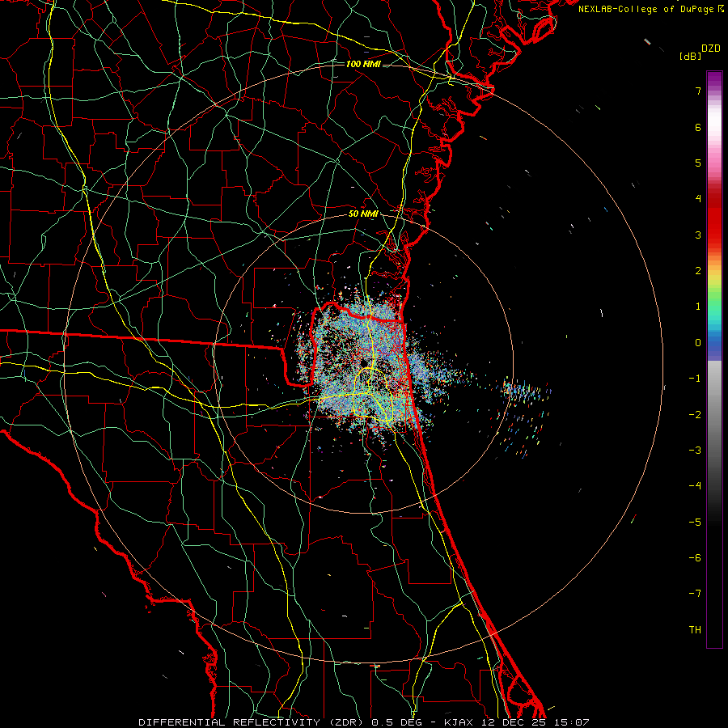
Task: Click the "KJAX" radar site identifier
Action: coord(459,722)
